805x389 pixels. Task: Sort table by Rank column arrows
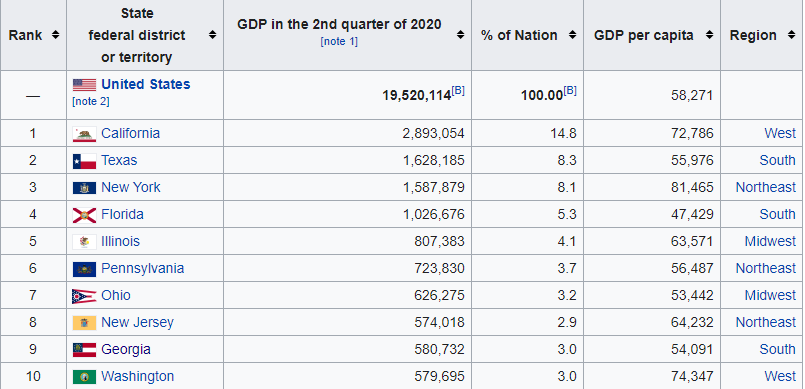coord(55,35)
